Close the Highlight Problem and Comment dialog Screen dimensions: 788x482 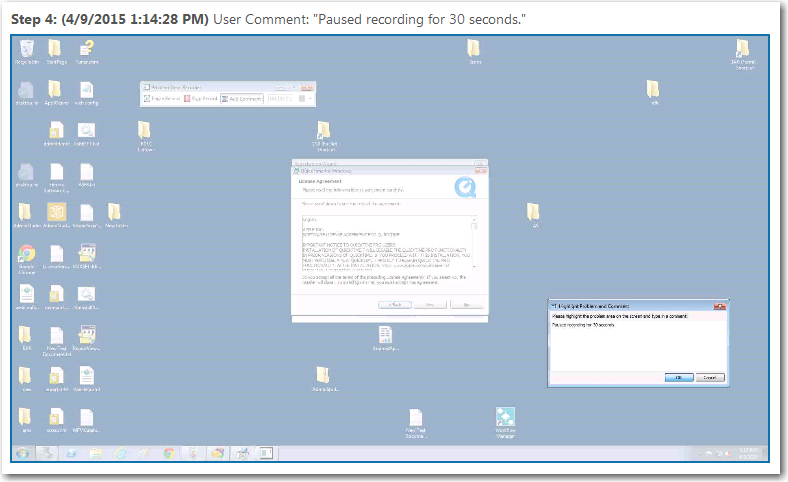(x=719, y=304)
